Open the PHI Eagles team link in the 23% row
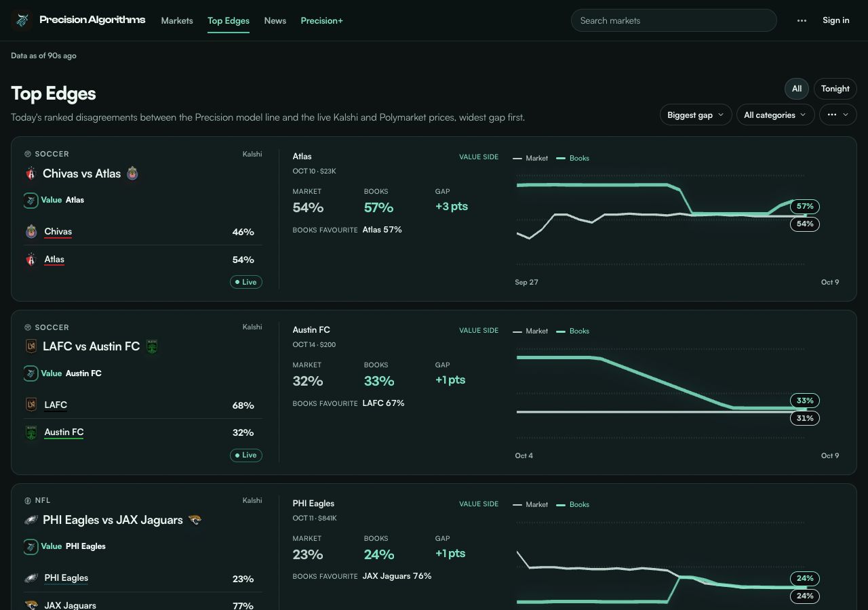 pyautogui.click(x=66, y=578)
